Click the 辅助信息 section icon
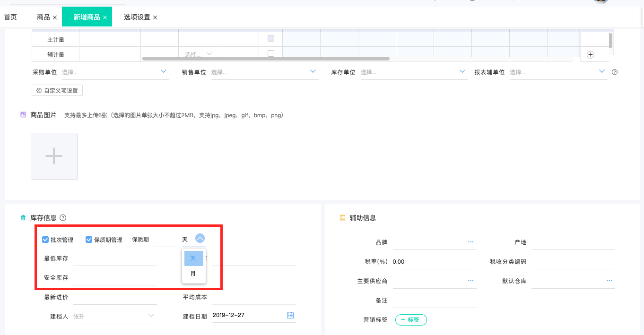The width and height of the screenshot is (644, 335). (343, 218)
